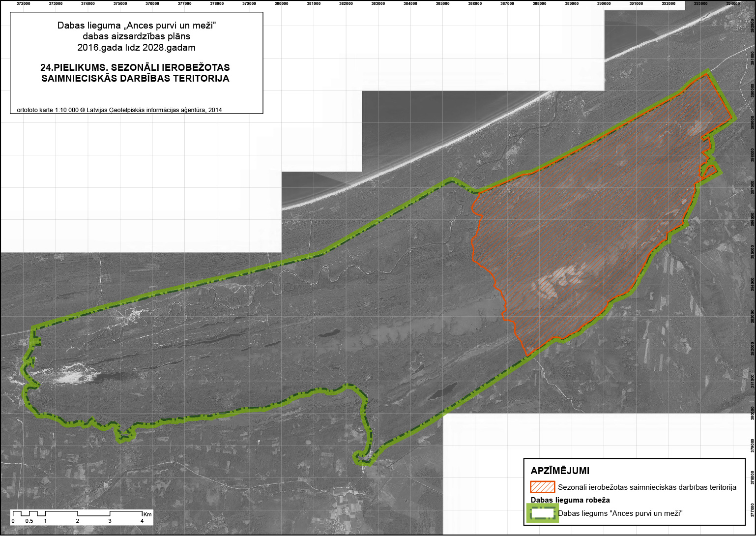The image size is (756, 536).
Task: Click the 'Dabas liegums "Ances purvi un meži"' legend label
Action: click(621, 513)
